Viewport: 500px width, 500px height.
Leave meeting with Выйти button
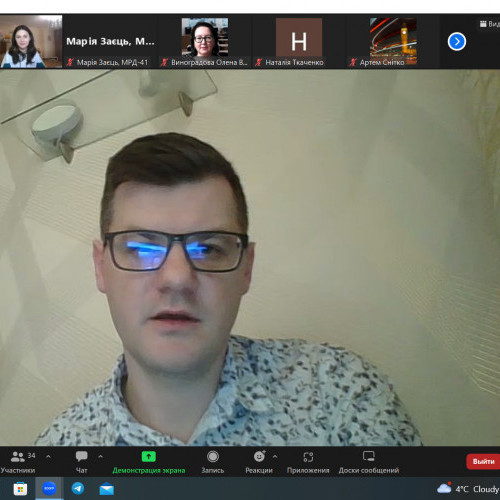point(483,462)
